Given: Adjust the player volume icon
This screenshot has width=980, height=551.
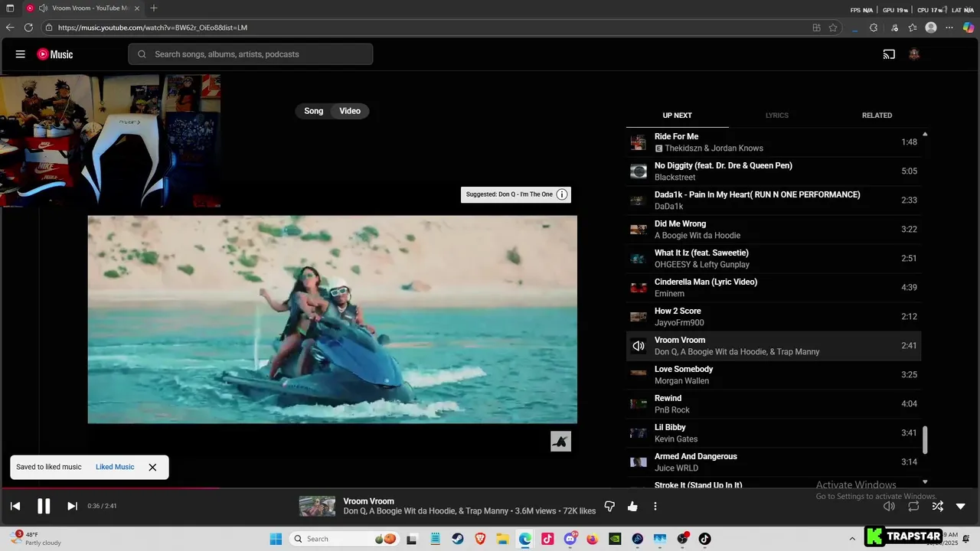Looking at the screenshot, I should (889, 506).
